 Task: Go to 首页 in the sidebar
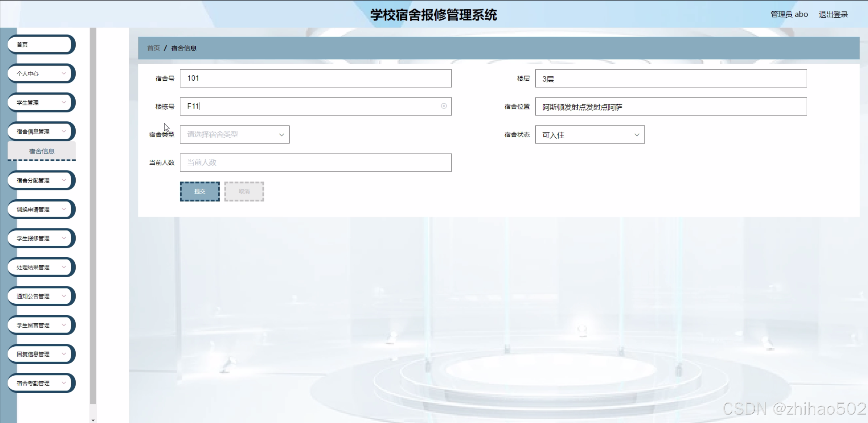click(40, 44)
